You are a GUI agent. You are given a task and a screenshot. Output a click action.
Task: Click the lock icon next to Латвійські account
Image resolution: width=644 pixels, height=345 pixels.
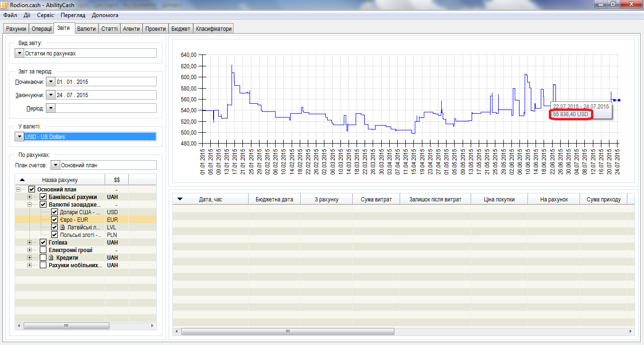pos(62,227)
